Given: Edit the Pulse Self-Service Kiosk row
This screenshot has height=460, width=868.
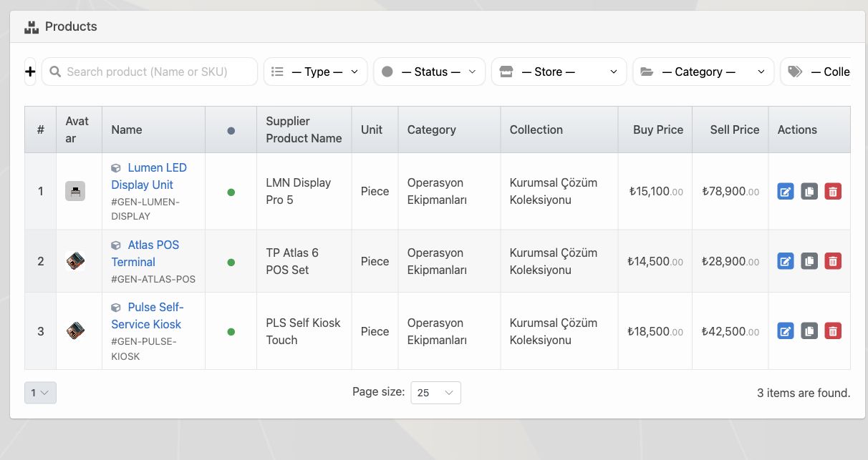Looking at the screenshot, I should (x=786, y=331).
